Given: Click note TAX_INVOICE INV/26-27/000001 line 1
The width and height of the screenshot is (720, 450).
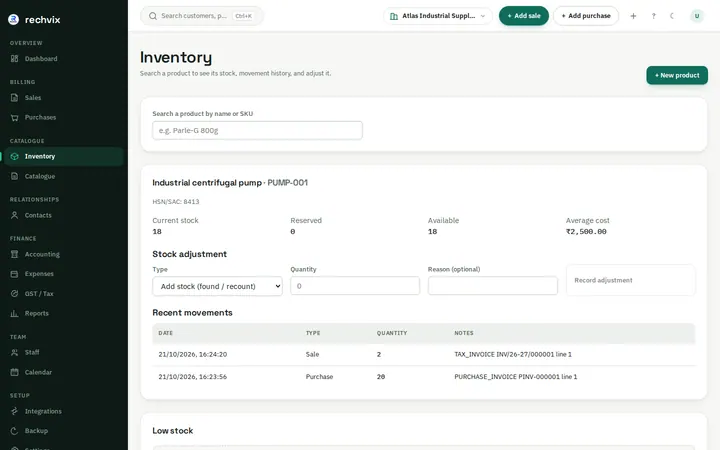Looking at the screenshot, I should click(513, 354).
